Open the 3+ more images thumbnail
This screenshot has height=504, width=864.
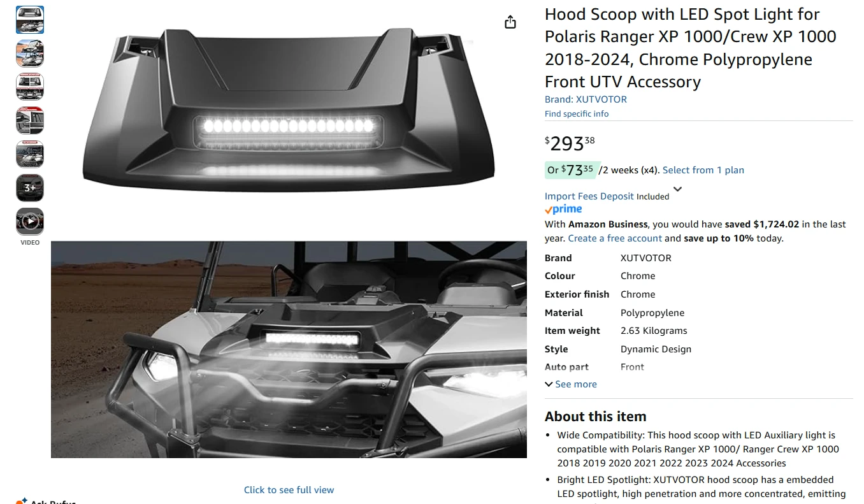click(x=30, y=188)
